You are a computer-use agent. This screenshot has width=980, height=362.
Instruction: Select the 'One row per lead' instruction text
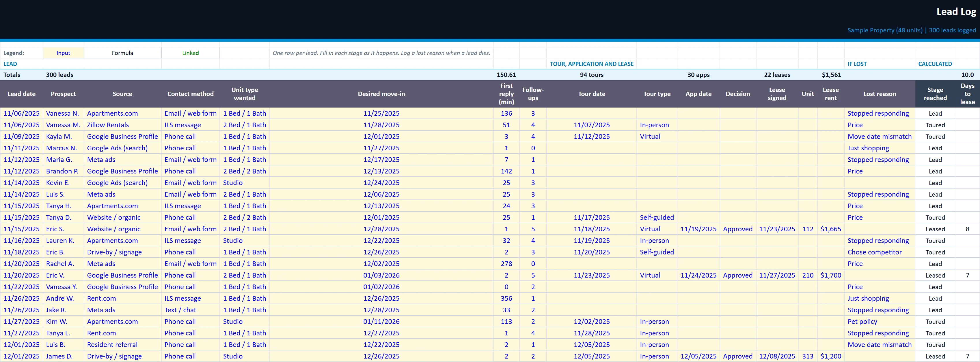point(381,53)
